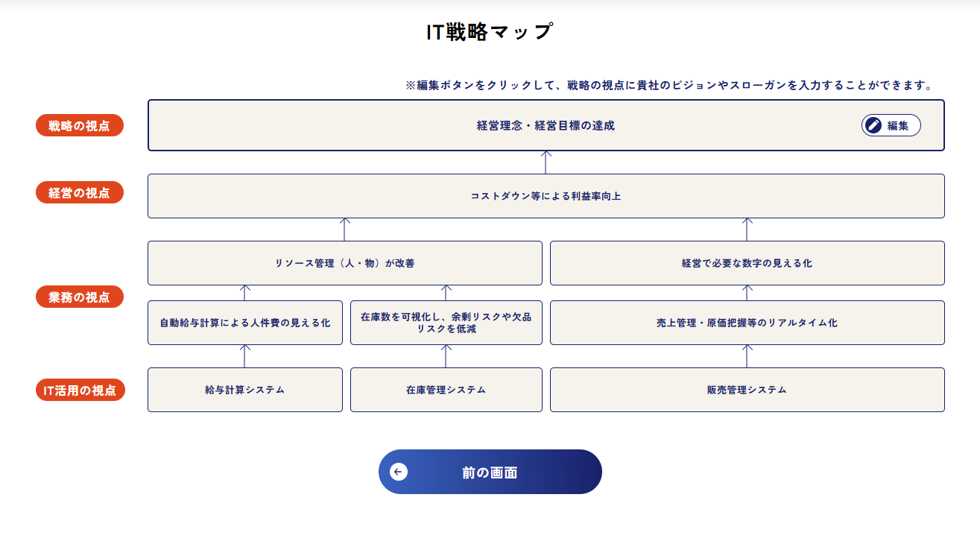Select the 自動給与計算による人件費の見える化 box
980x550 pixels.
coord(244,323)
